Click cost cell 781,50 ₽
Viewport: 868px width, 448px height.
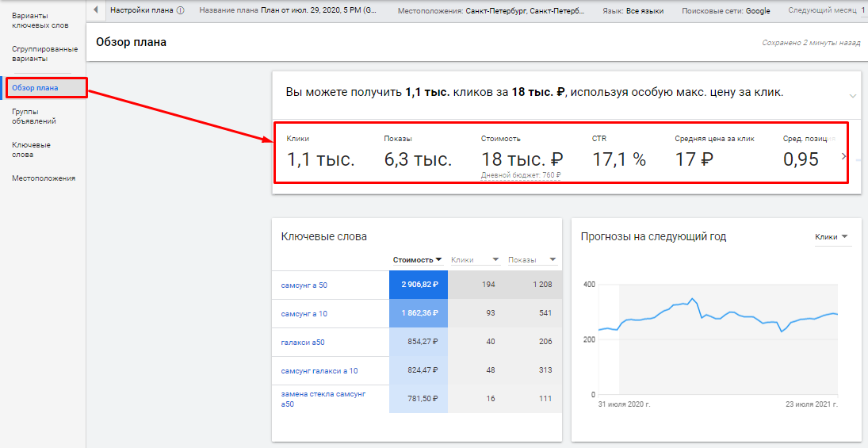[419, 399]
